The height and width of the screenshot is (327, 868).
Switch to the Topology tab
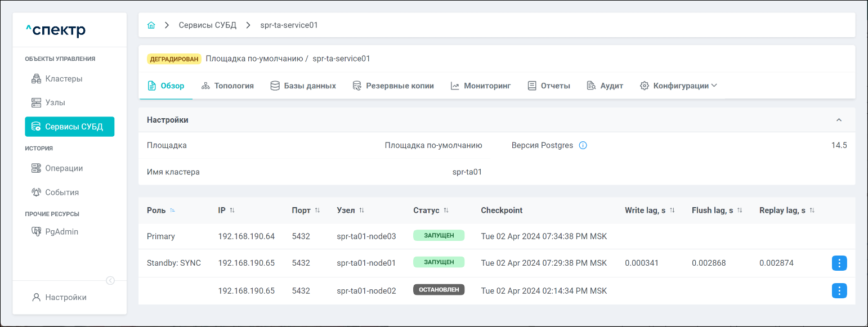tap(227, 86)
